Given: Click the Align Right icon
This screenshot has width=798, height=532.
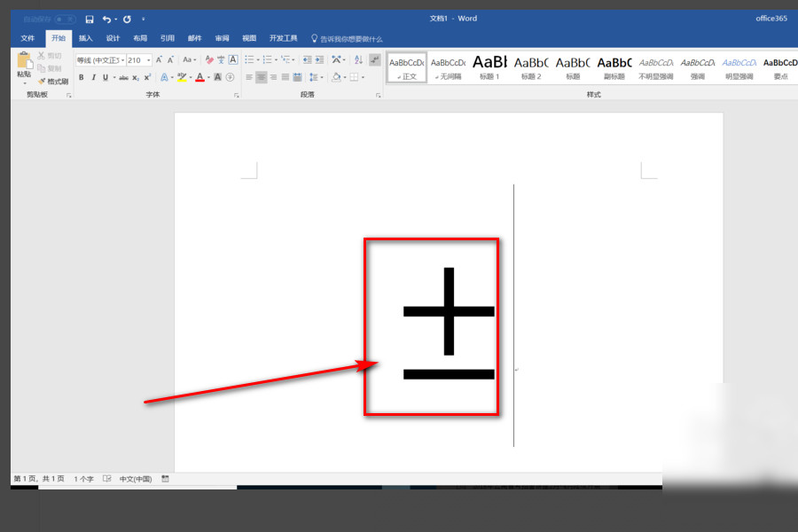Looking at the screenshot, I should [273, 77].
